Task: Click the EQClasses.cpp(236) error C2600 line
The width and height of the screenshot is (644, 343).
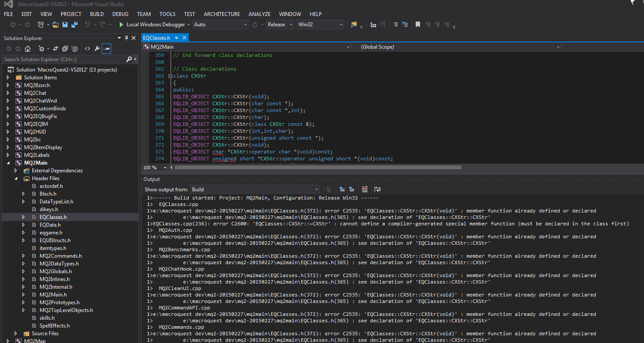Action: tap(388, 224)
